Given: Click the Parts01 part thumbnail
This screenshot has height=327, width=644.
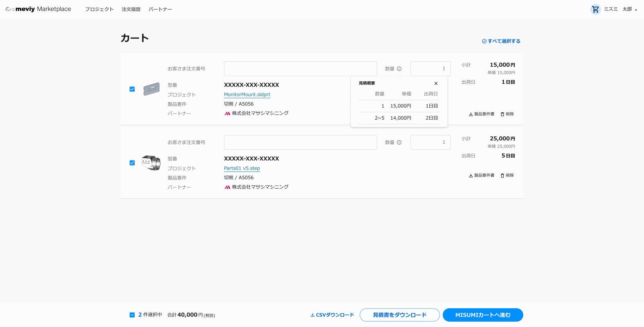Looking at the screenshot, I should [x=151, y=163].
